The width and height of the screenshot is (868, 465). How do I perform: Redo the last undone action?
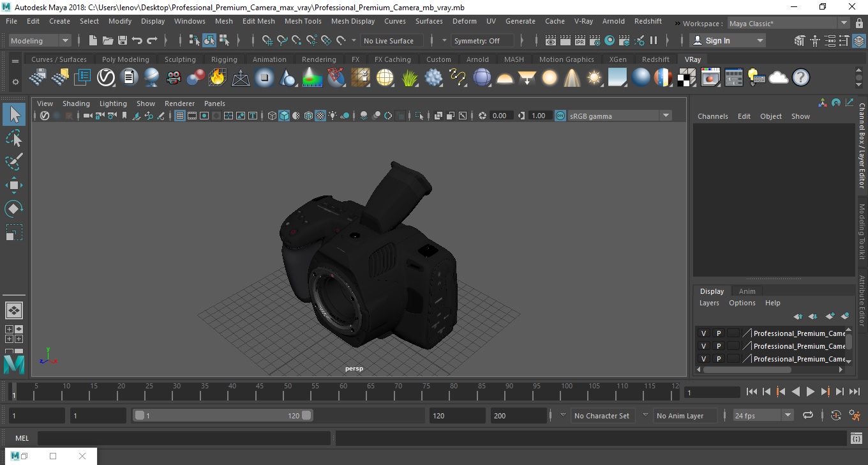pyautogui.click(x=152, y=40)
